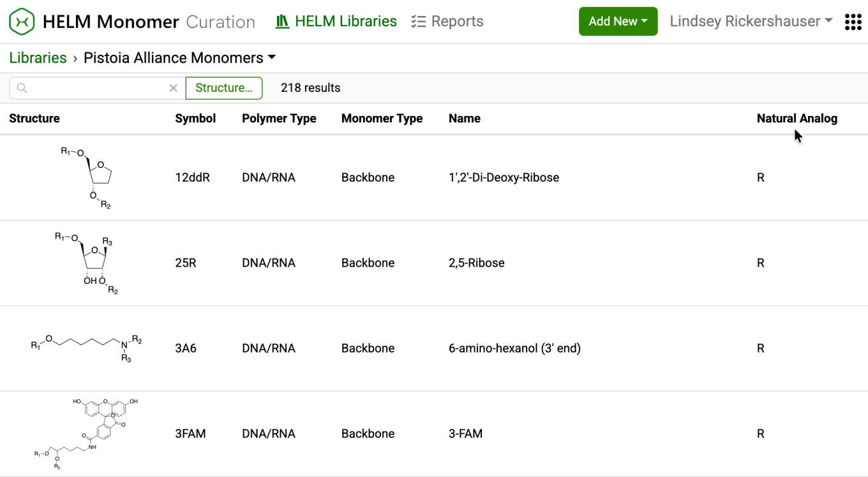Open the HELM Libraries tab
Image resolution: width=868 pixels, height=477 pixels.
point(336,22)
